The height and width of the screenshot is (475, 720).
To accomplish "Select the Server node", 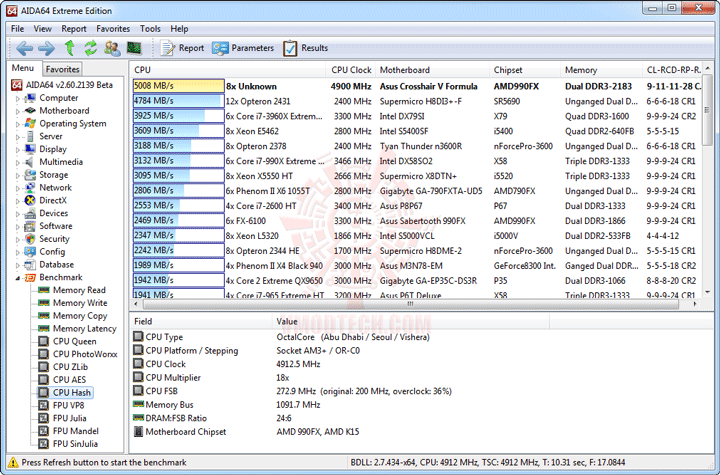I will [51, 136].
